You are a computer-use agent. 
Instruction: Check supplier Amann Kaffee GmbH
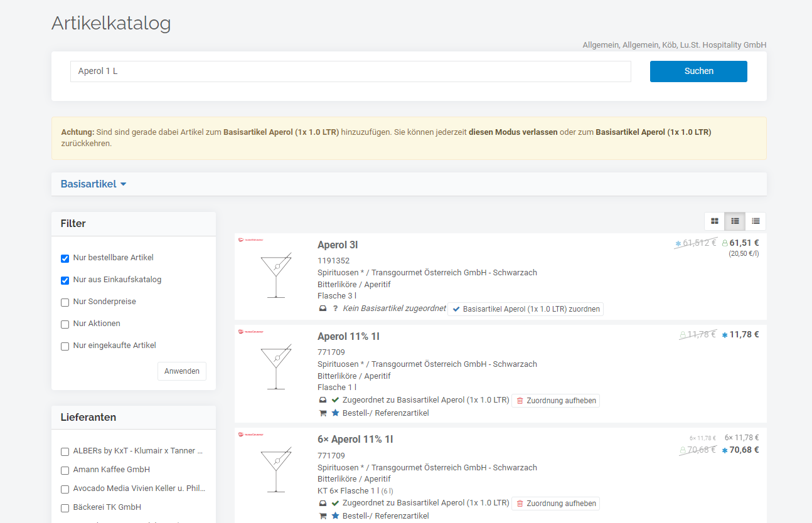coord(65,470)
